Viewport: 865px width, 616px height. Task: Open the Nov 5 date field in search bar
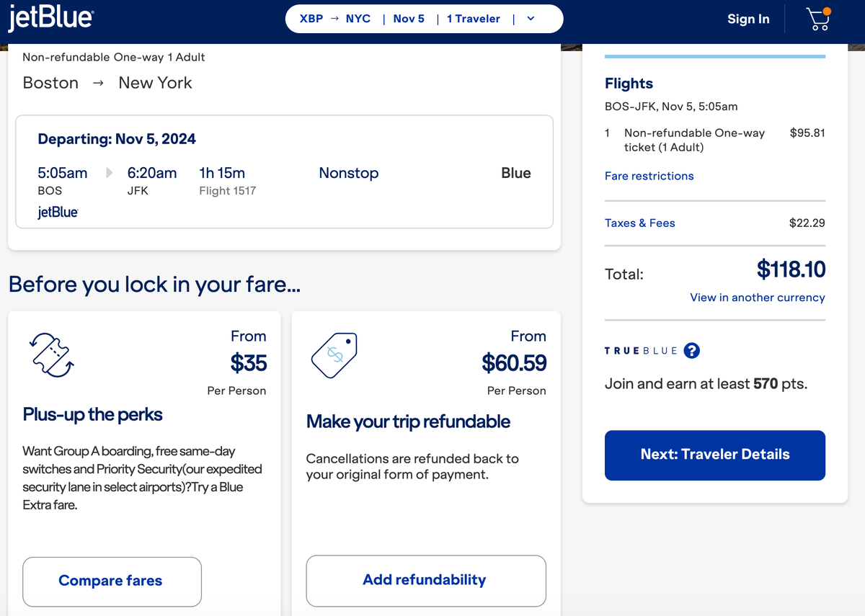tap(409, 18)
